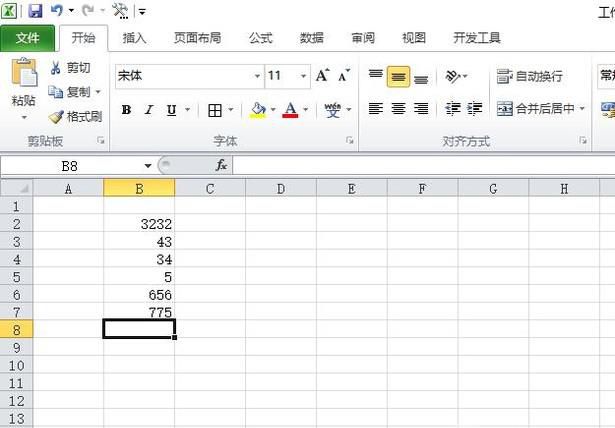
Task: Decrease indent icon
Action: tap(453, 109)
